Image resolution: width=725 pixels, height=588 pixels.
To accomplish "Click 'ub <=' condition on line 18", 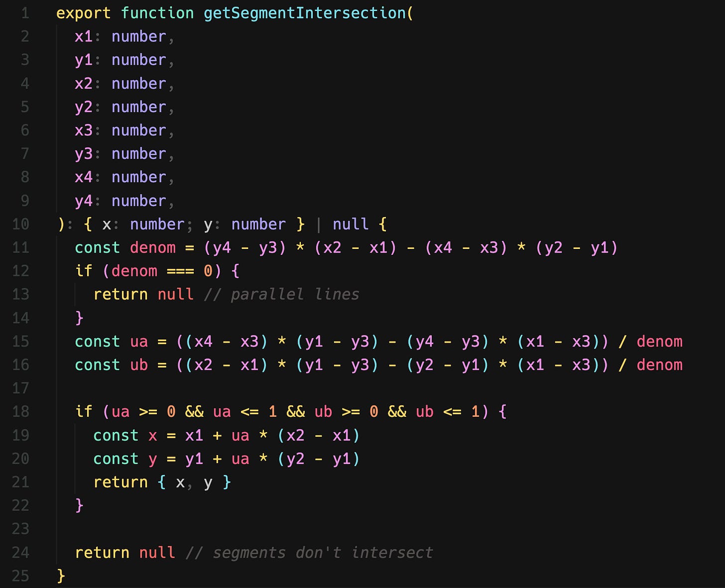I will tap(439, 412).
